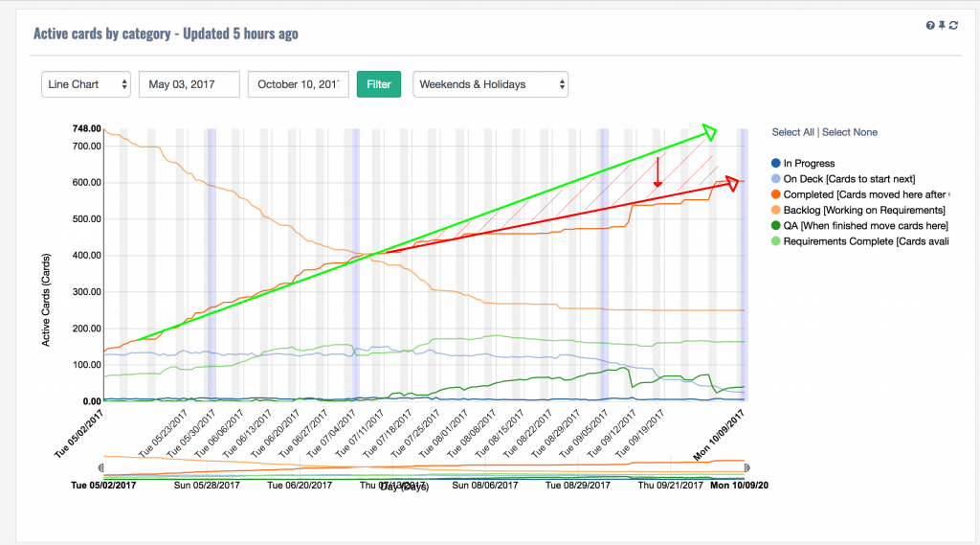Viewport: 980px width, 545px height.
Task: Click the orange Completed color dot
Action: (x=776, y=194)
